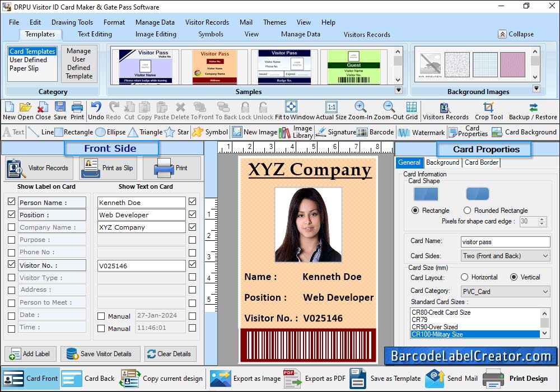Open the Card Category dropdown
The width and height of the screenshot is (560, 392).
[x=505, y=291]
